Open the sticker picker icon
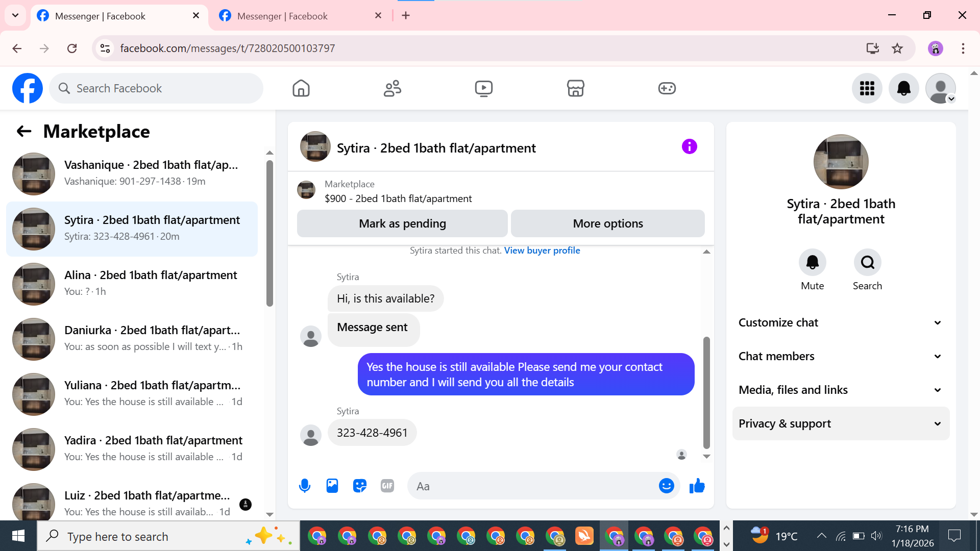Image resolution: width=980 pixels, height=551 pixels. [x=360, y=486]
